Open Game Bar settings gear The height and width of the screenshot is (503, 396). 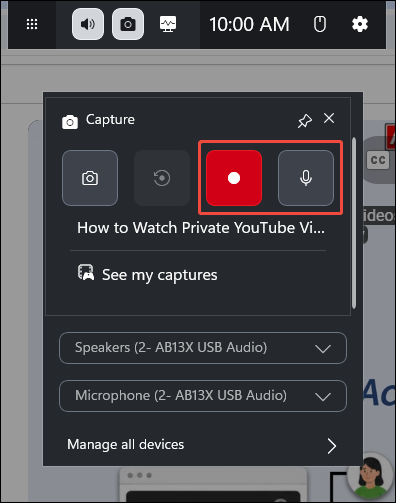(360, 24)
